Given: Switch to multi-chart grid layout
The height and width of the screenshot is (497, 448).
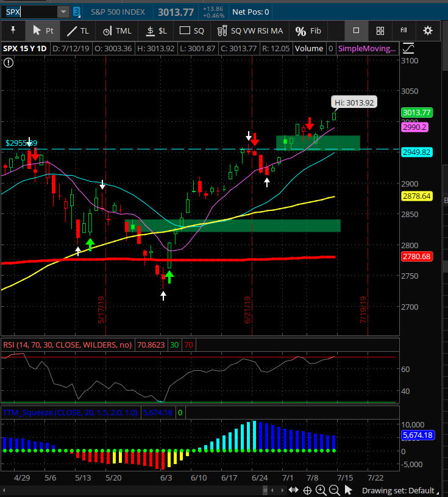Looking at the screenshot, I should [380, 30].
